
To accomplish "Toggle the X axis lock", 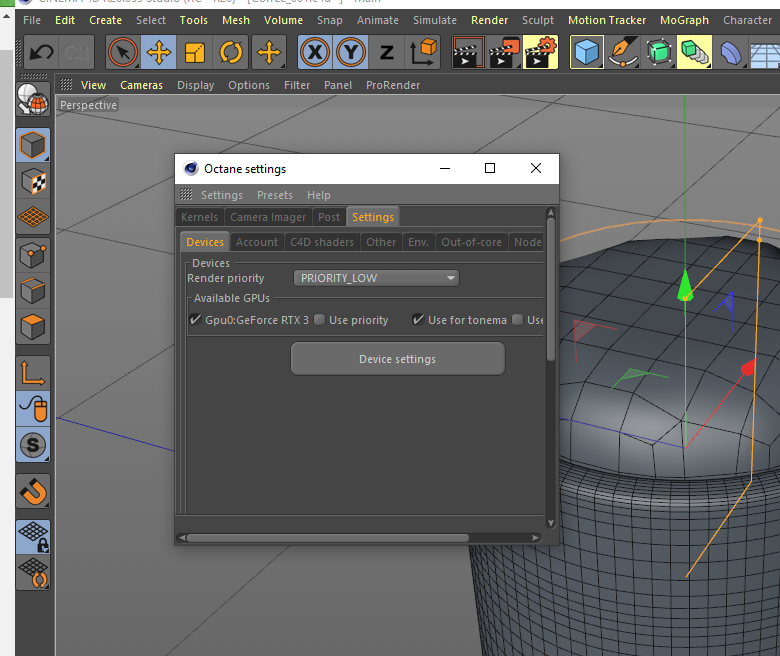I will coord(315,52).
